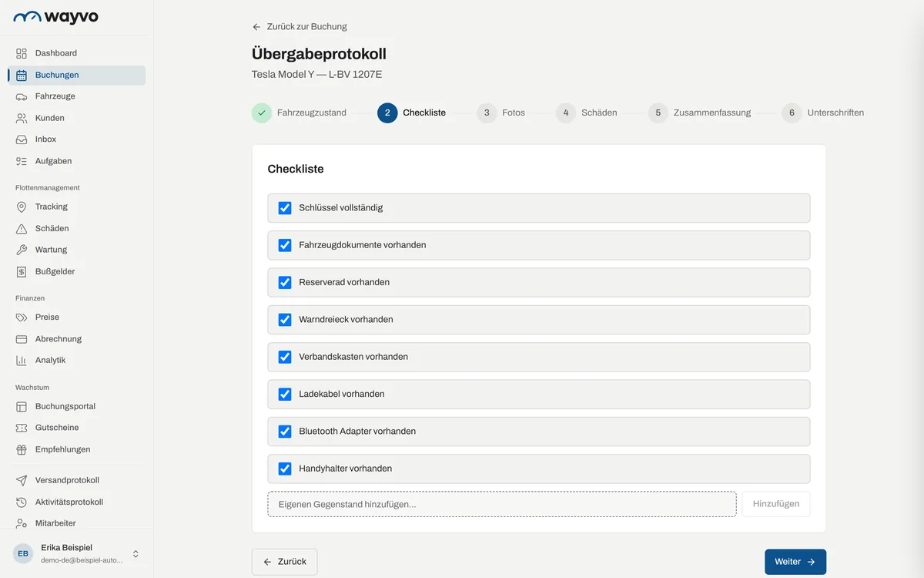Screen dimensions: 924x578
Task: Click the Finanzen section heading
Action: (x=30, y=298)
